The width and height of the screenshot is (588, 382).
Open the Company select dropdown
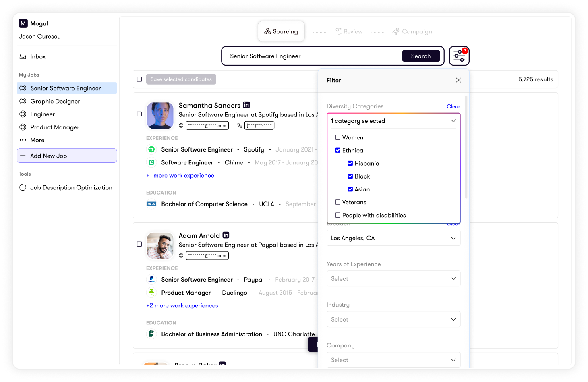point(393,360)
